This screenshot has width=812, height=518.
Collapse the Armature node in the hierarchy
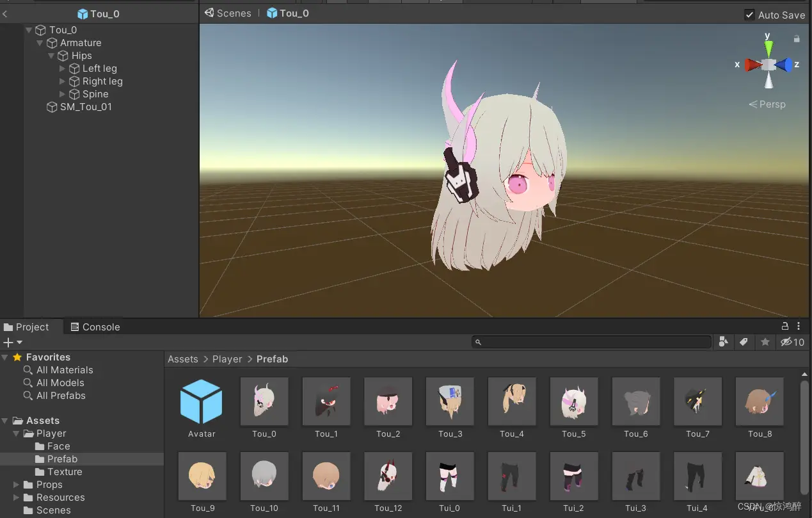[39, 43]
